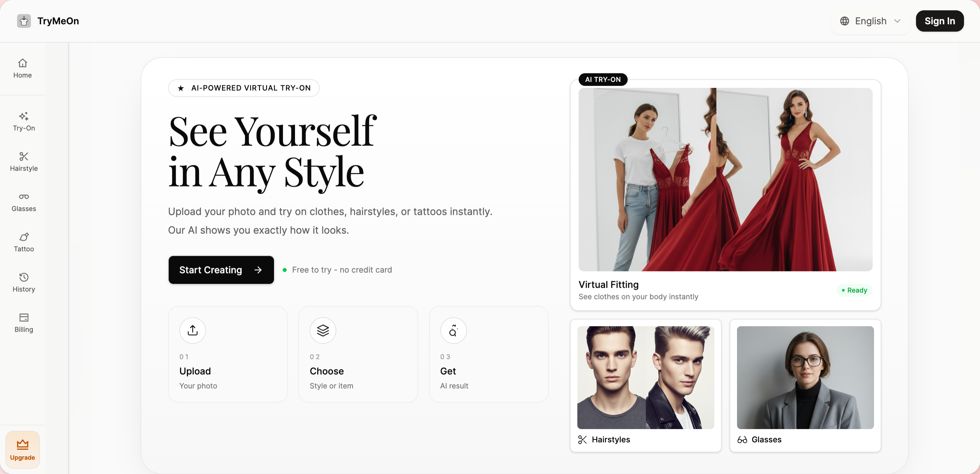Click the green Ready status indicator
This screenshot has height=474, width=980.
854,290
